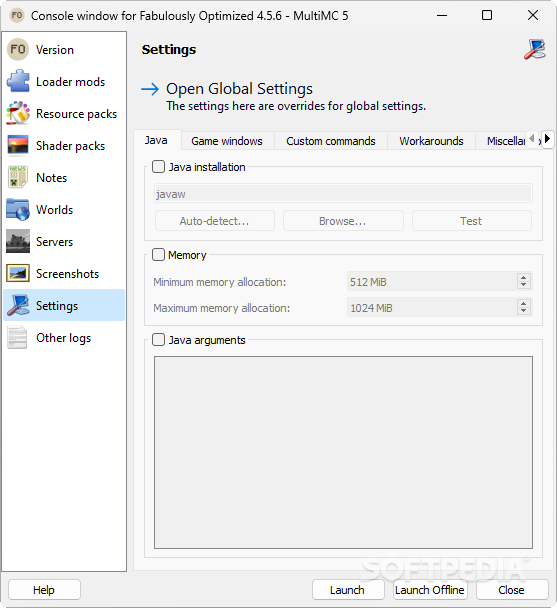Click the blue arrow next to Open Global Settings
The image size is (557, 608).
(150, 89)
